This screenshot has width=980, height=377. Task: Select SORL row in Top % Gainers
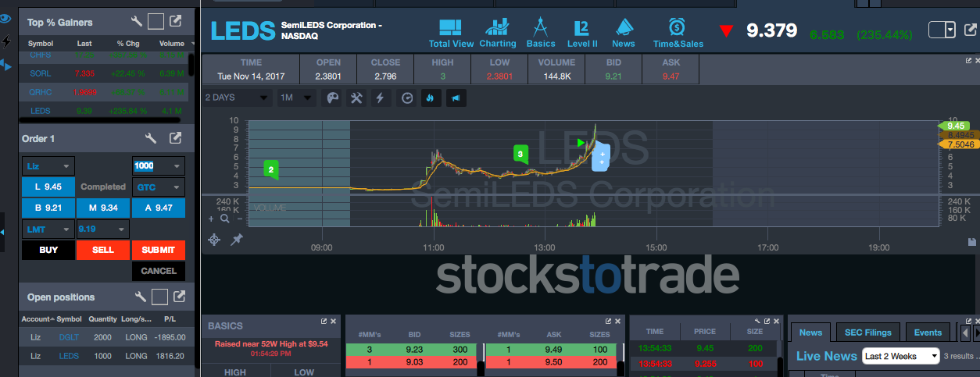(104, 73)
